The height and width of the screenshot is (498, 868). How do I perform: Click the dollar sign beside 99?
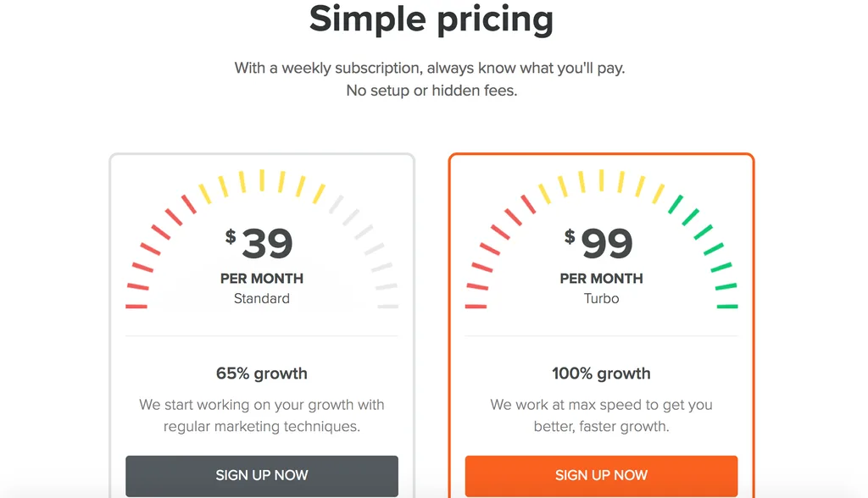(x=570, y=237)
